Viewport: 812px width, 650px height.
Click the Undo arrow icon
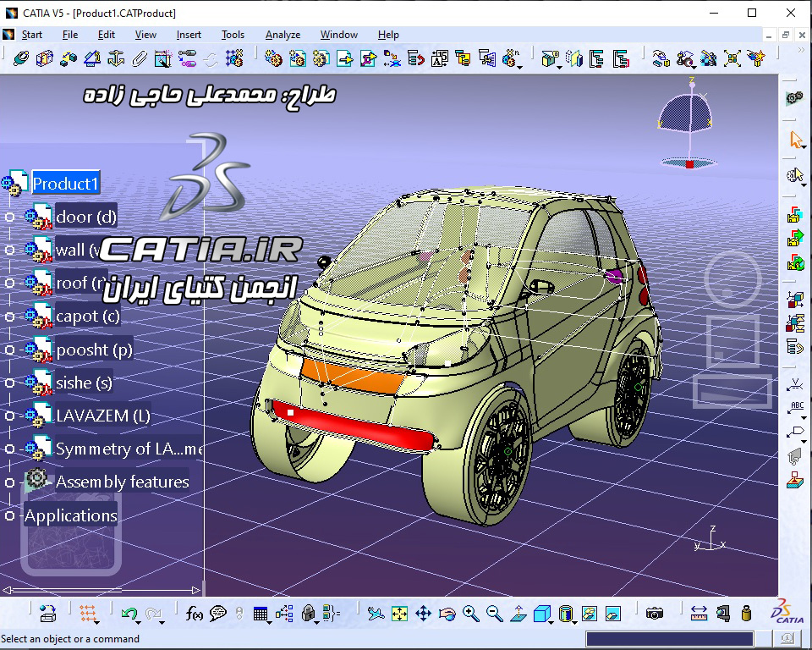pyautogui.click(x=129, y=614)
